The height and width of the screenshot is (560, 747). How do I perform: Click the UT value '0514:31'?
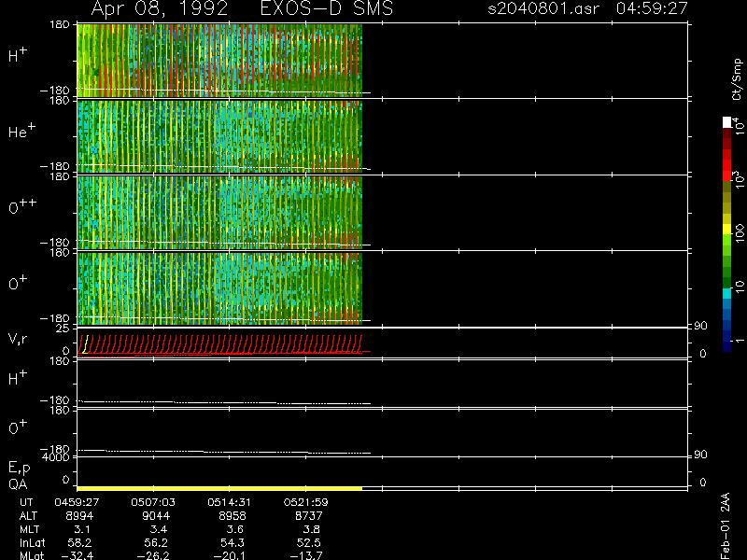[x=229, y=502]
